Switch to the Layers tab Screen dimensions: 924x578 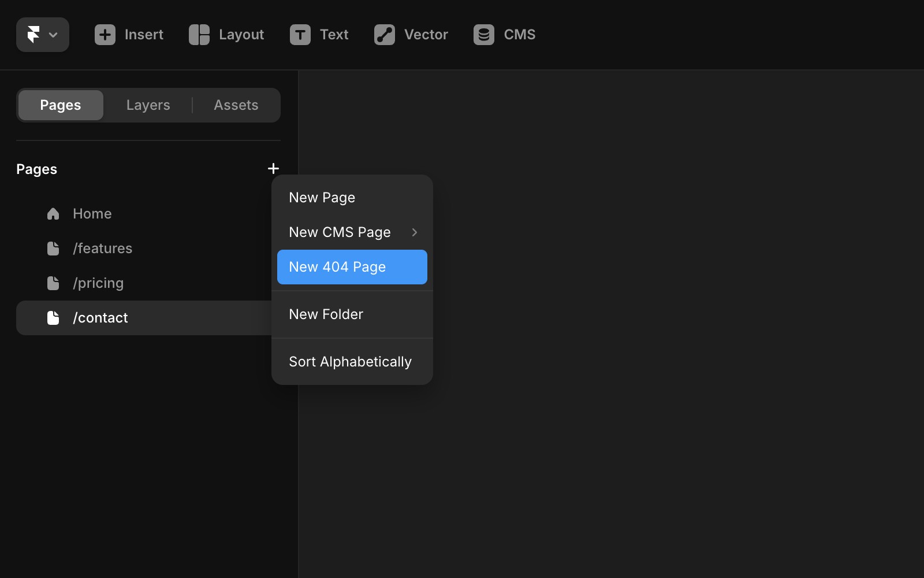click(x=148, y=105)
